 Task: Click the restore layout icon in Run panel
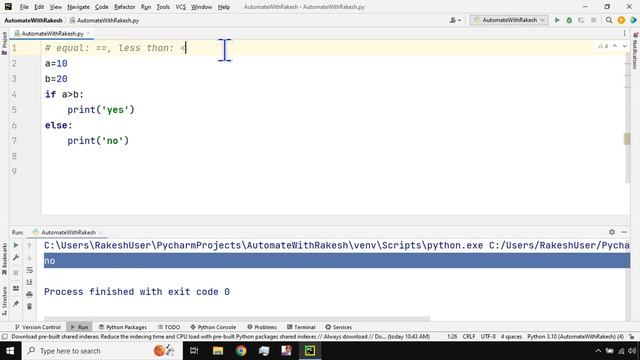point(16,289)
